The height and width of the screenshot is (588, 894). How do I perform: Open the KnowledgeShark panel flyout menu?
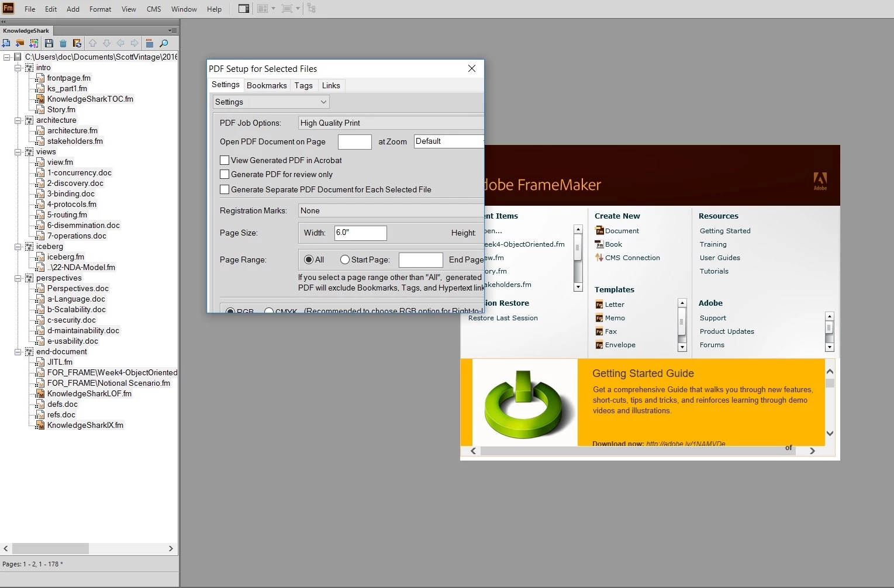(172, 30)
